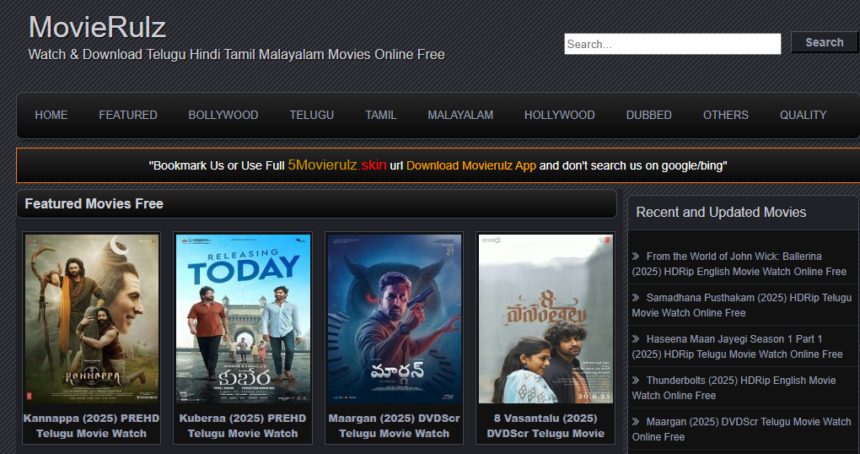Open Maargan (2025) sidebar recent link
Image resolution: width=860 pixels, height=454 pixels.
pos(742,429)
